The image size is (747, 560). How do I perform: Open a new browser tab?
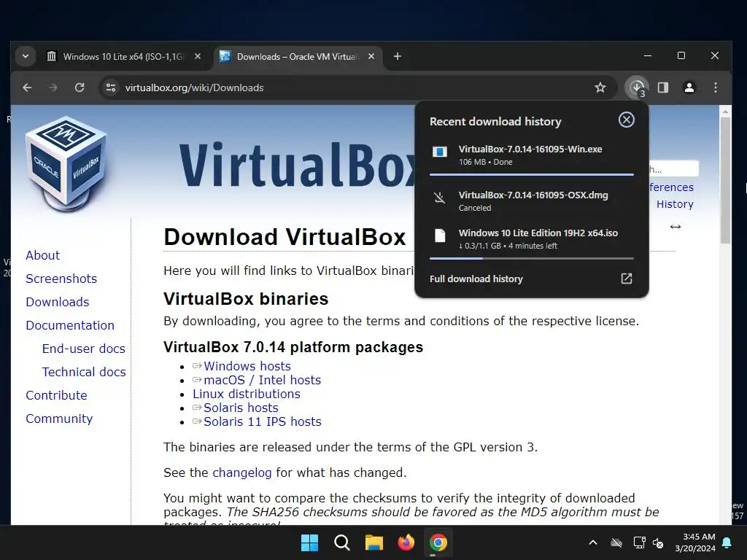click(x=398, y=56)
